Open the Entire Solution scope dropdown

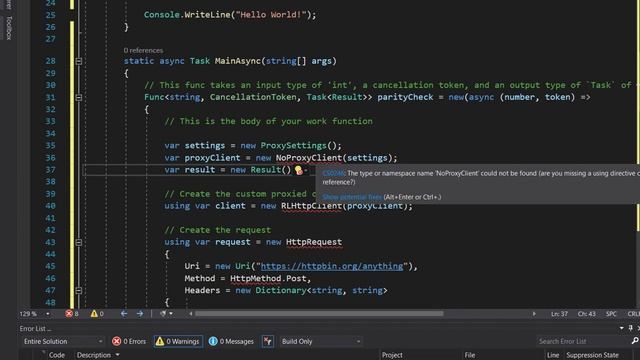point(63,341)
